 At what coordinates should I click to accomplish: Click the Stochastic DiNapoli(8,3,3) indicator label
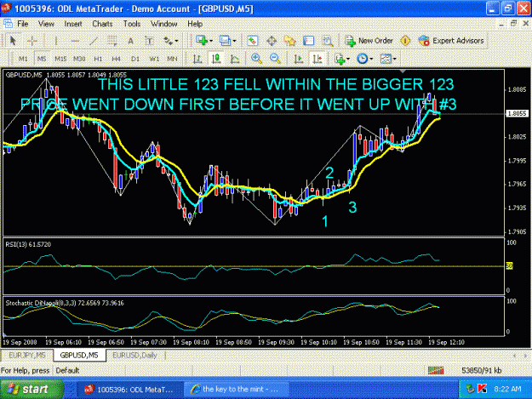[65, 303]
